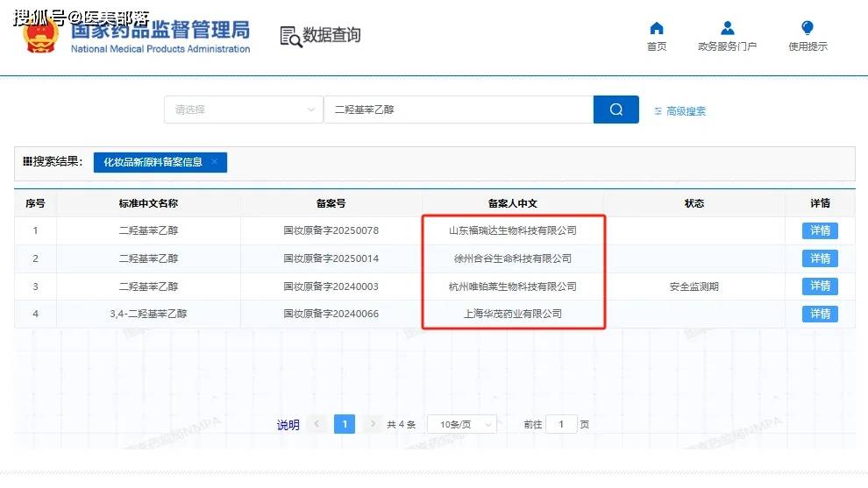Click 上海华茂药业有限公司 cell

pos(513,314)
